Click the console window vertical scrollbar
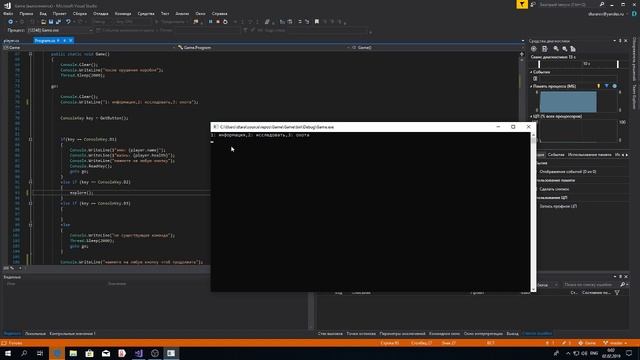Image resolution: width=640 pixels, height=360 pixels. [533, 212]
